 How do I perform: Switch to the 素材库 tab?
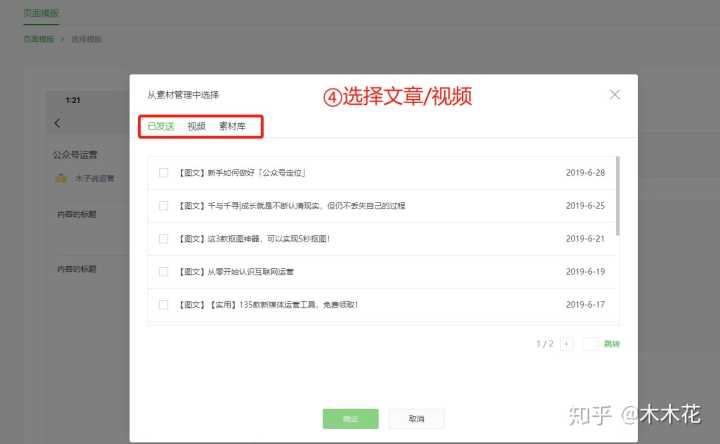(232, 127)
